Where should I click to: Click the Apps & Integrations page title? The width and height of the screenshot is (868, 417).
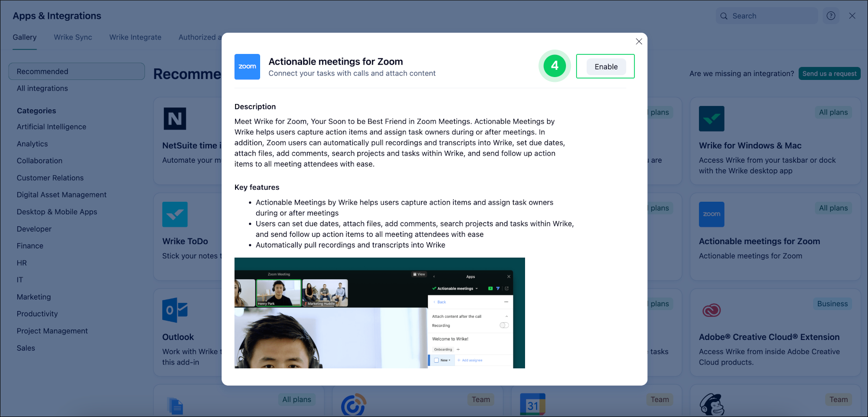[x=57, y=16]
